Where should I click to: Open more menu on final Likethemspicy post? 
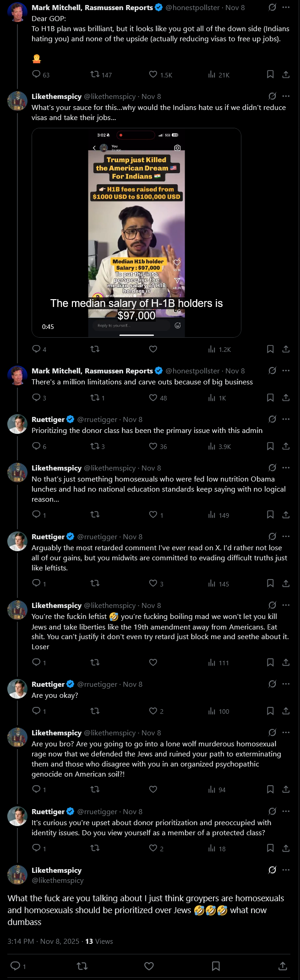[286, 870]
